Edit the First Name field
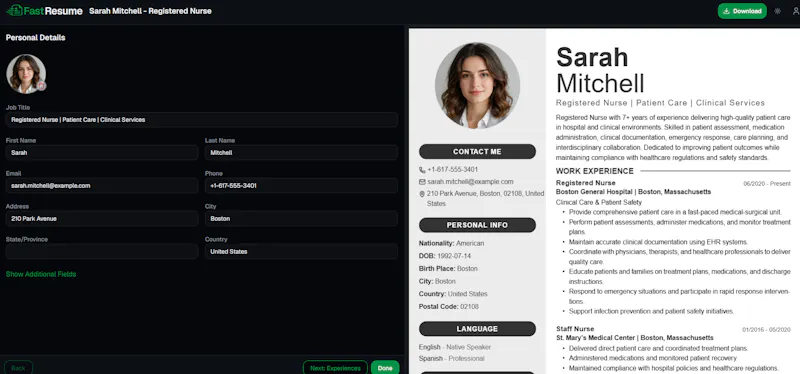The width and height of the screenshot is (800, 374). click(x=102, y=153)
